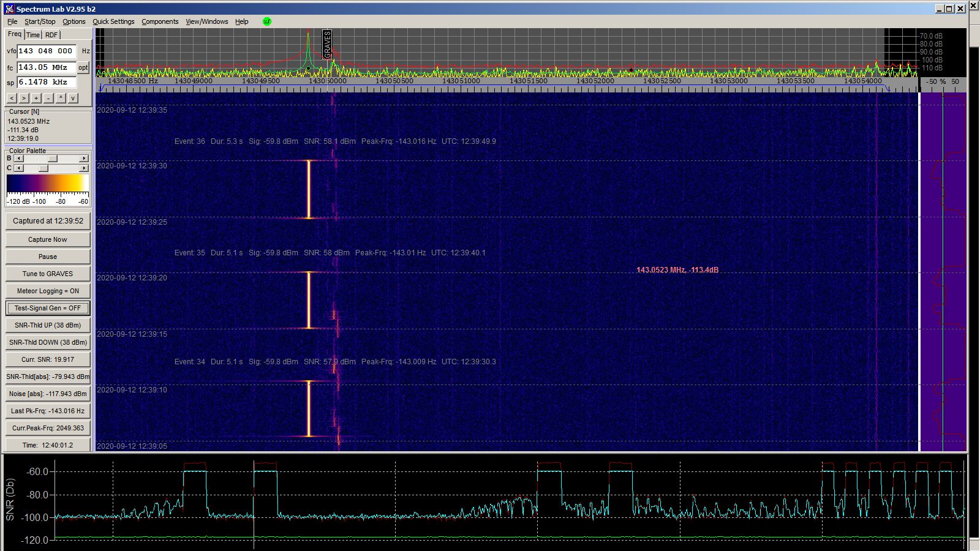The width and height of the screenshot is (980, 551).
Task: Click the brightness B slider thumb
Action: [53, 159]
